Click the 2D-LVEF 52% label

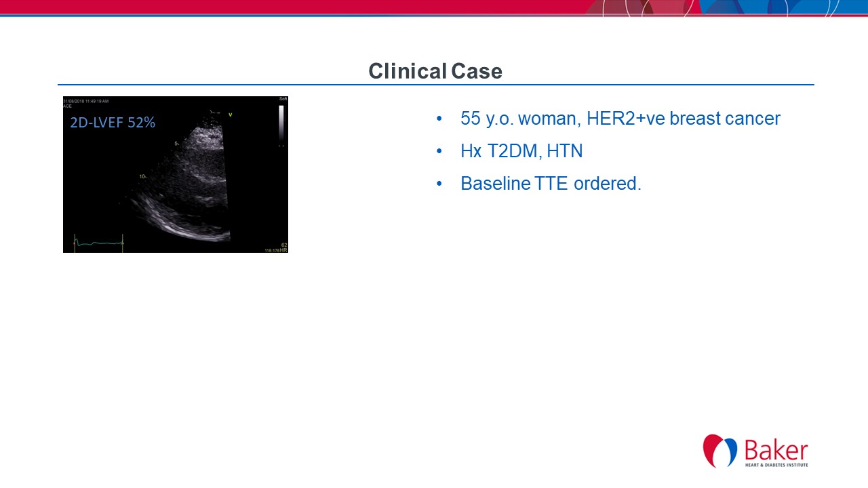click(x=113, y=123)
